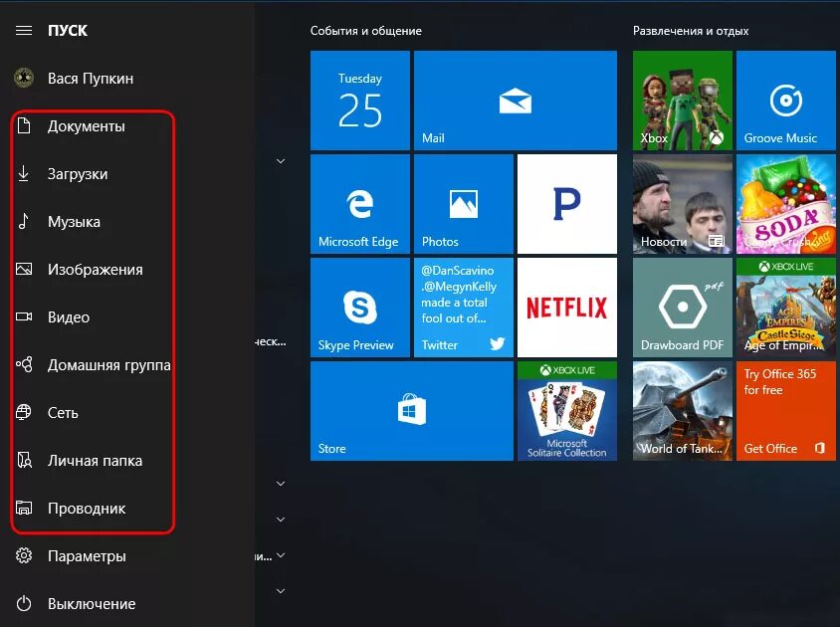Expand the chevron near Домашняя группа
Screen dimensions: 840x627
pyautogui.click(x=280, y=364)
